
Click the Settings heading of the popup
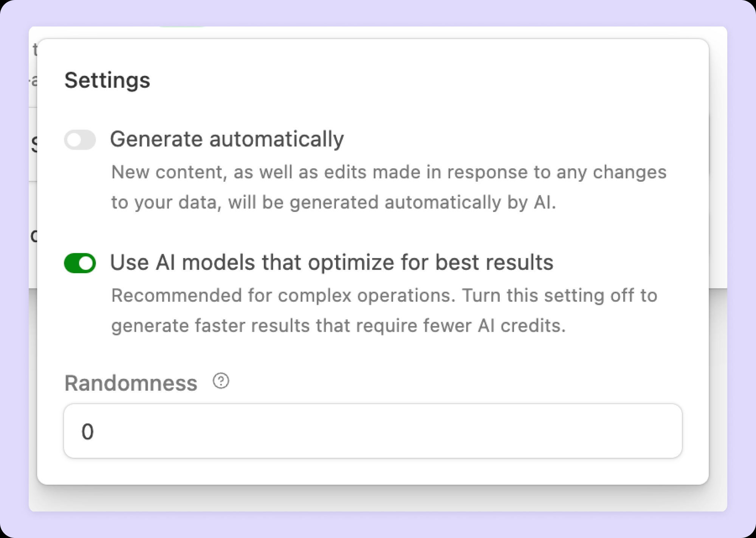(107, 80)
